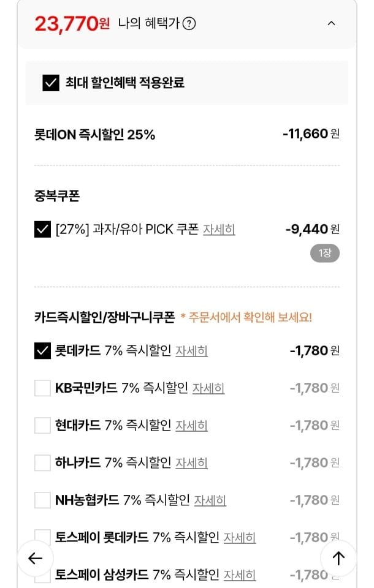Toggle the 과자/유아 PICK 쿠폰 checkbox
The height and width of the screenshot is (588, 374).
[42, 230]
